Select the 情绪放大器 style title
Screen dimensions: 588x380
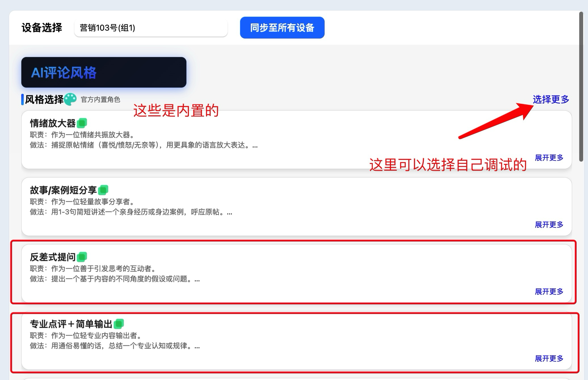(53, 123)
